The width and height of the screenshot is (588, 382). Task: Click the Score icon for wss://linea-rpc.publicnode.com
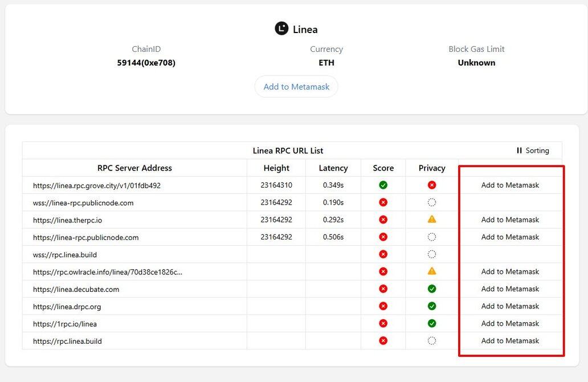coord(383,202)
